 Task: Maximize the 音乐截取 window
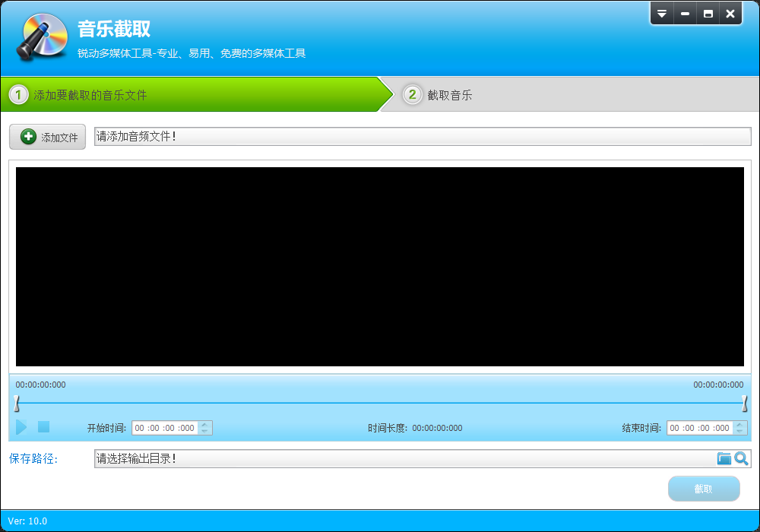(x=708, y=14)
